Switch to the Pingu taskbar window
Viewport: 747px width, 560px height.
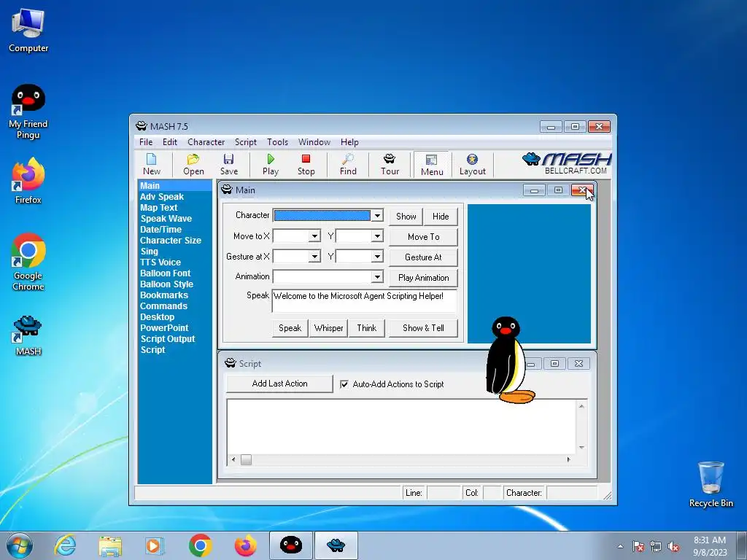(290, 545)
